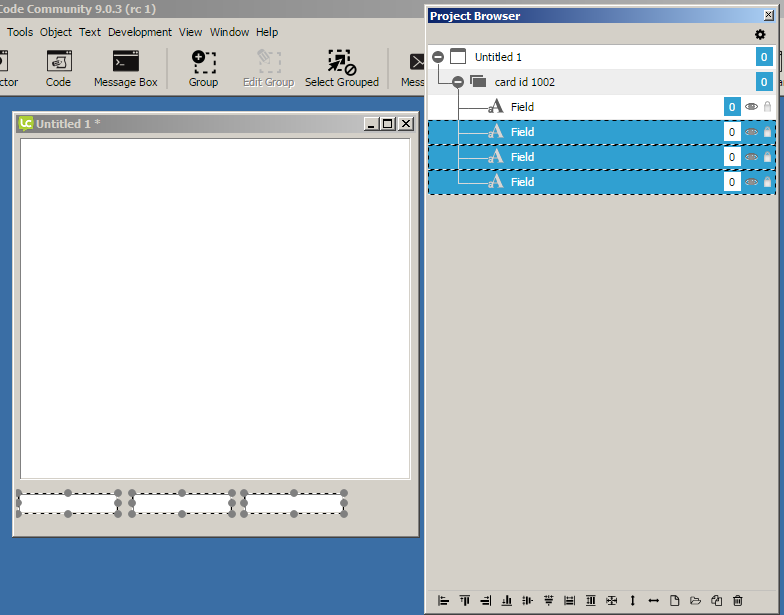
Task: Click the leftmost small selected field on card
Action: pyautogui.click(x=68, y=504)
